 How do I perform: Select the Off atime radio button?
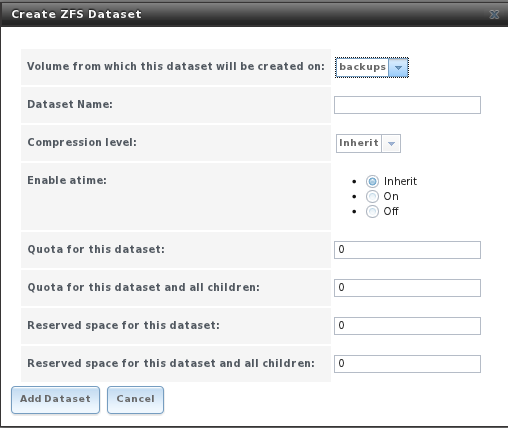click(372, 211)
